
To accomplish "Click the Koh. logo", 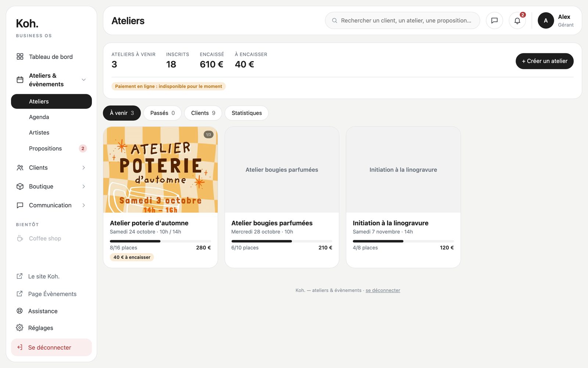I will [x=27, y=24].
